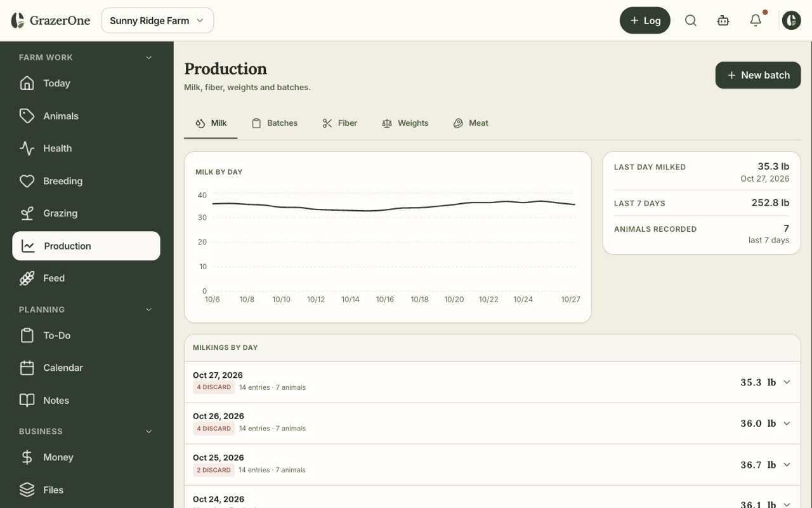Open the search icon in header

point(691,20)
